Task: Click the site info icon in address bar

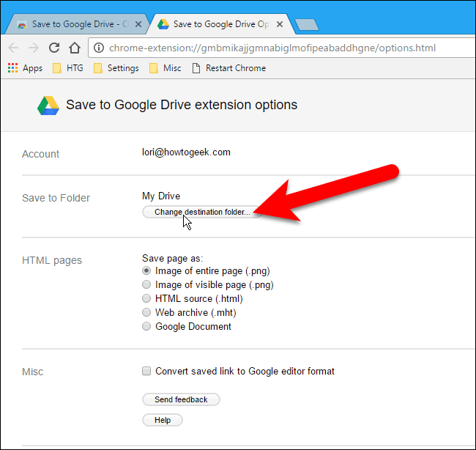Action: (100, 48)
